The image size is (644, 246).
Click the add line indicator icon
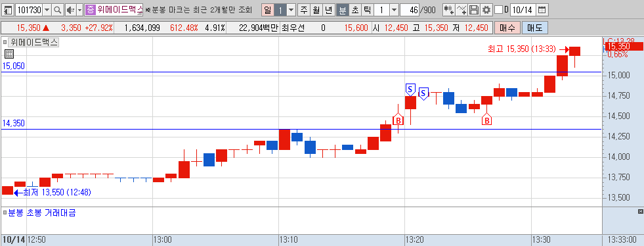pyautogui.click(x=462, y=10)
